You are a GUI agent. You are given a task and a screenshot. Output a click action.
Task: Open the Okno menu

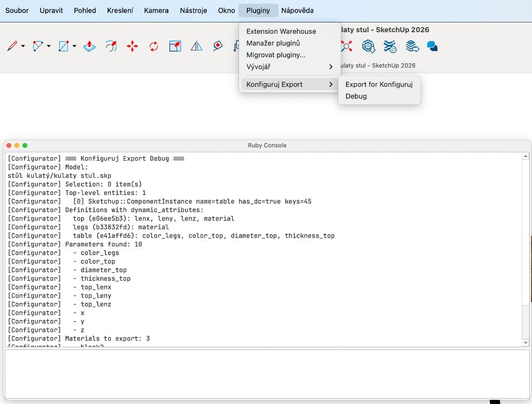point(227,10)
